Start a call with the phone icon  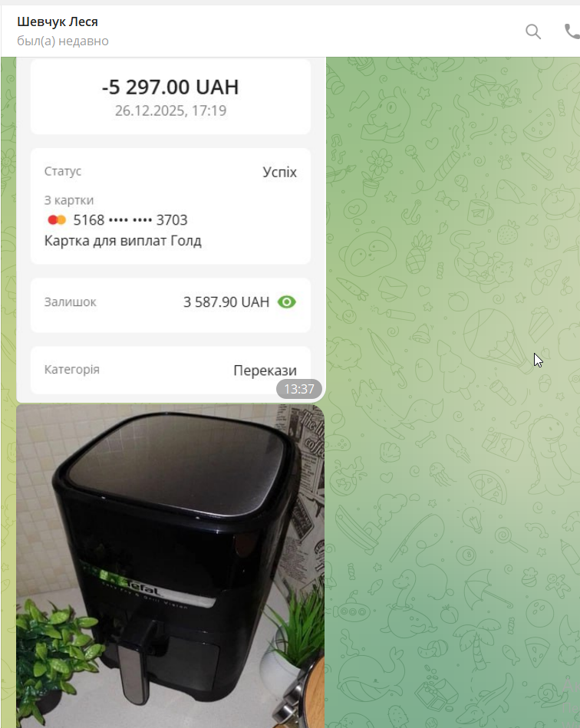tap(572, 31)
